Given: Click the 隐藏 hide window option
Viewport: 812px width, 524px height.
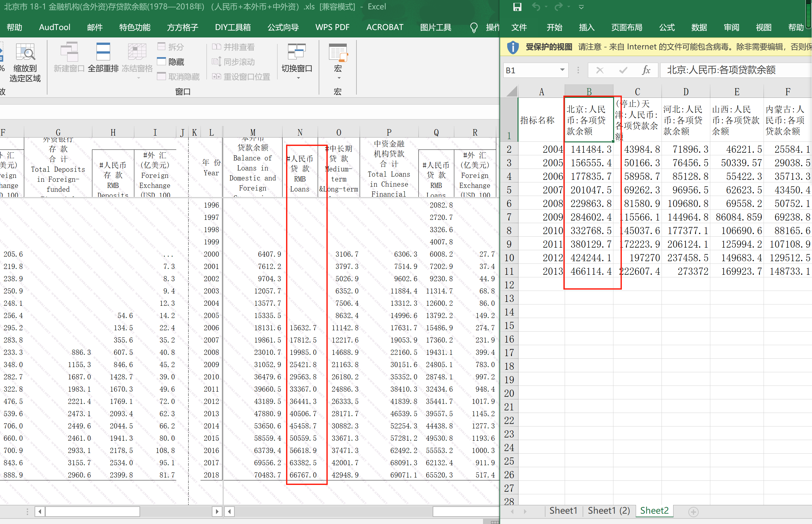Looking at the screenshot, I should tap(171, 62).
